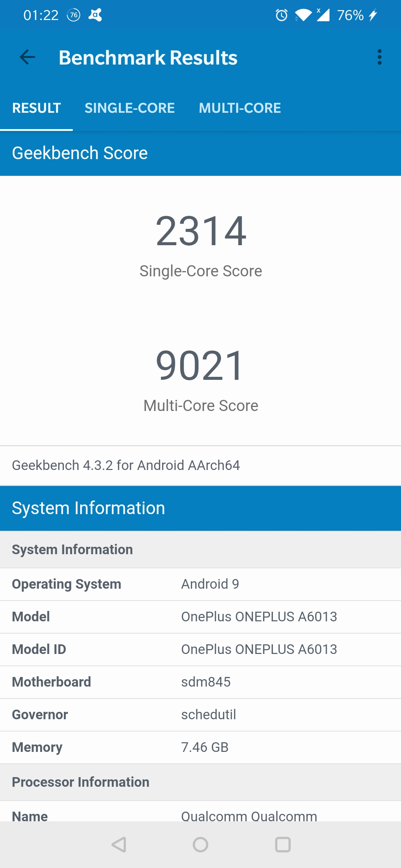Screen dimensions: 401x868
Task: Switch to the SINGLE-CORE tab
Action: point(130,108)
